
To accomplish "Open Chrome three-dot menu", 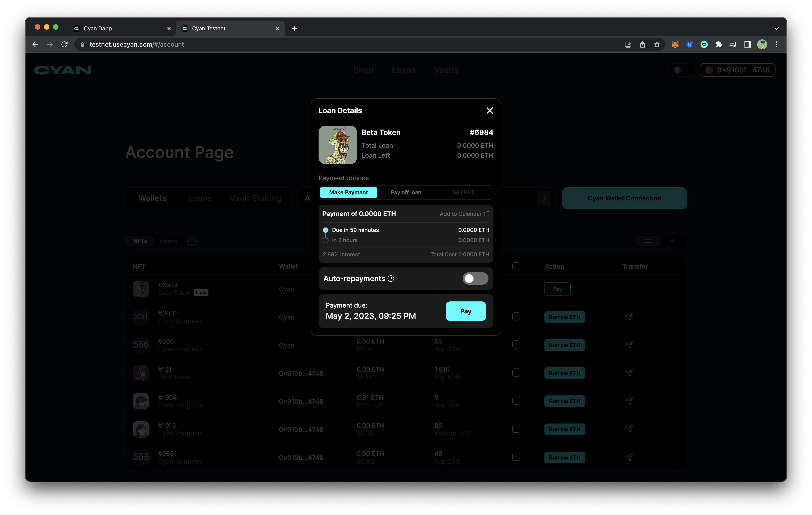I will coord(777,44).
